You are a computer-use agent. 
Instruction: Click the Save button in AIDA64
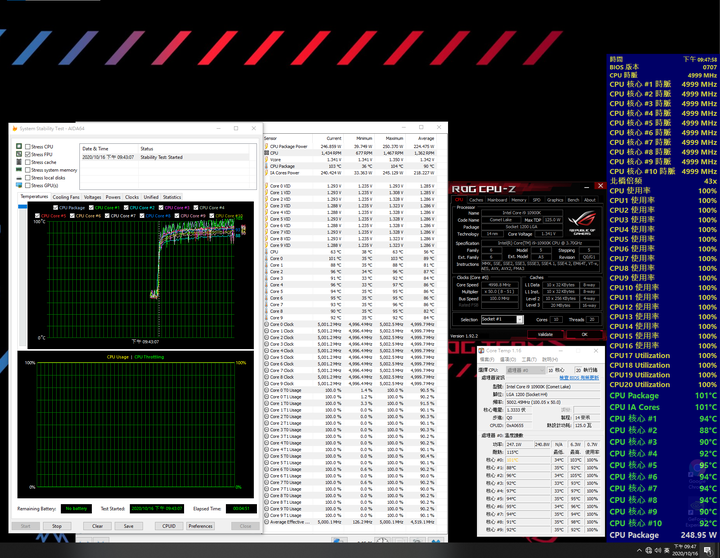129,526
